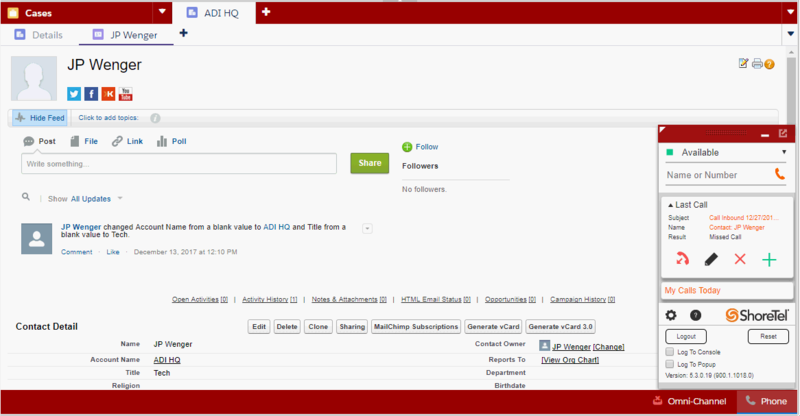Click the View Org Chart link
The image size is (800, 416).
(570, 360)
